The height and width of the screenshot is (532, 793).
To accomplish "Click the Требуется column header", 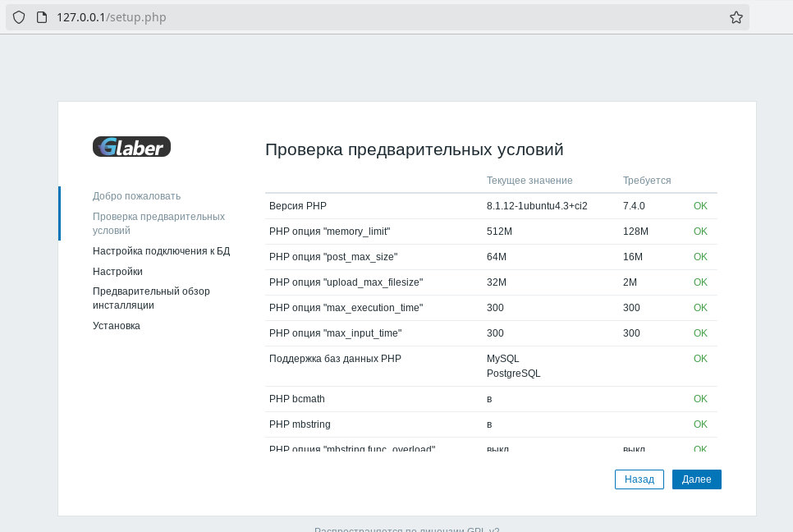I will [646, 181].
